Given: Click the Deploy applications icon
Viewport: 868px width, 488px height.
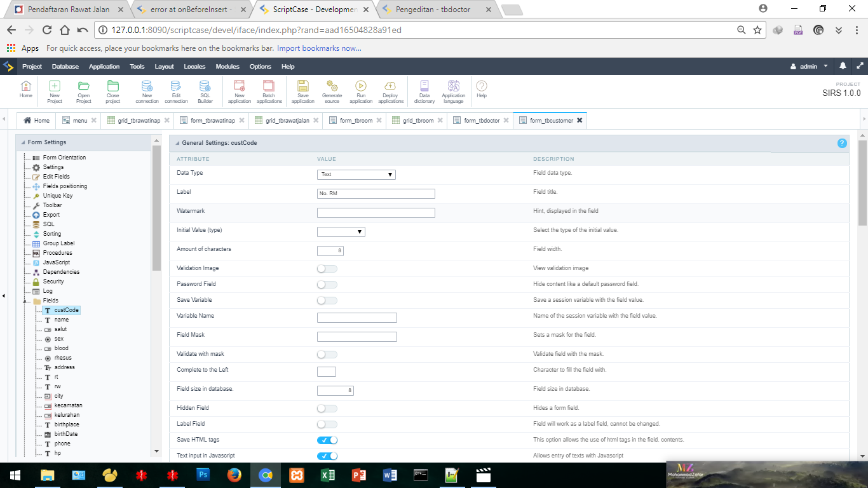Looking at the screenshot, I should (391, 91).
